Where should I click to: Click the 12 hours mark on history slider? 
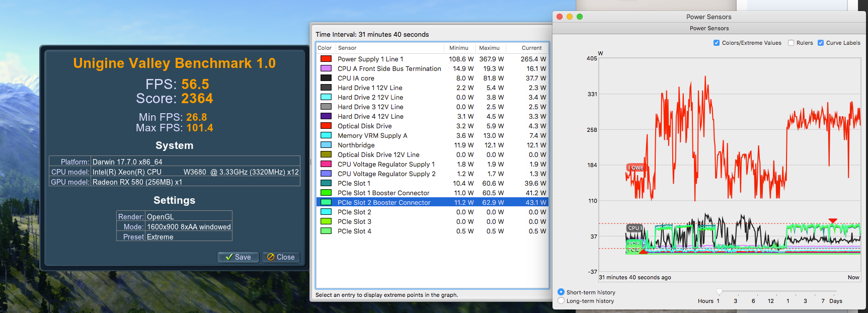pos(770,301)
